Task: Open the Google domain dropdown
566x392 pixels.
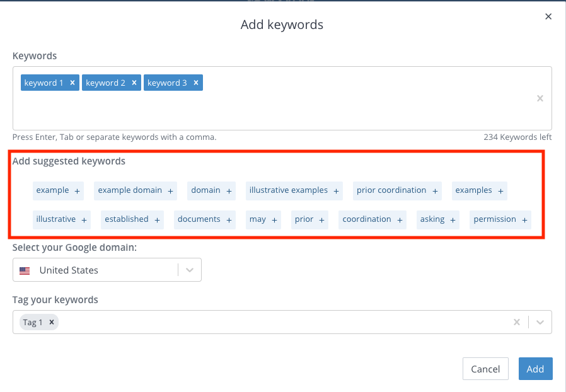Action: point(190,270)
